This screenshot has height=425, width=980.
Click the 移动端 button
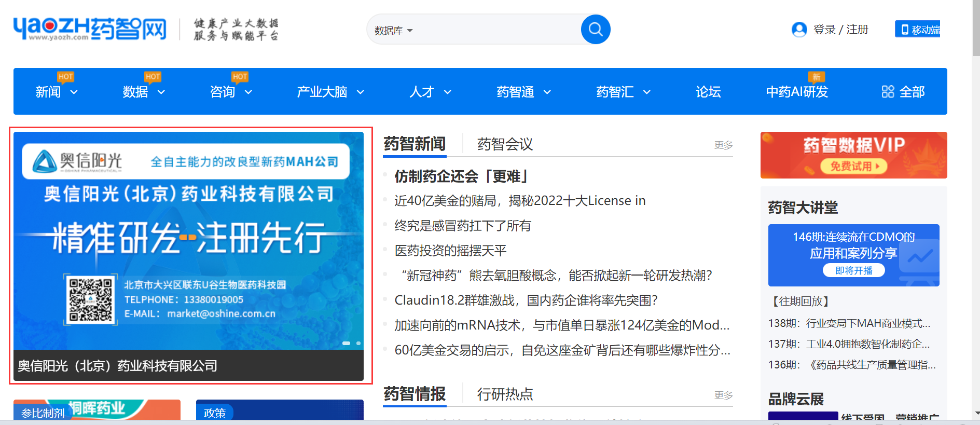pos(917,29)
